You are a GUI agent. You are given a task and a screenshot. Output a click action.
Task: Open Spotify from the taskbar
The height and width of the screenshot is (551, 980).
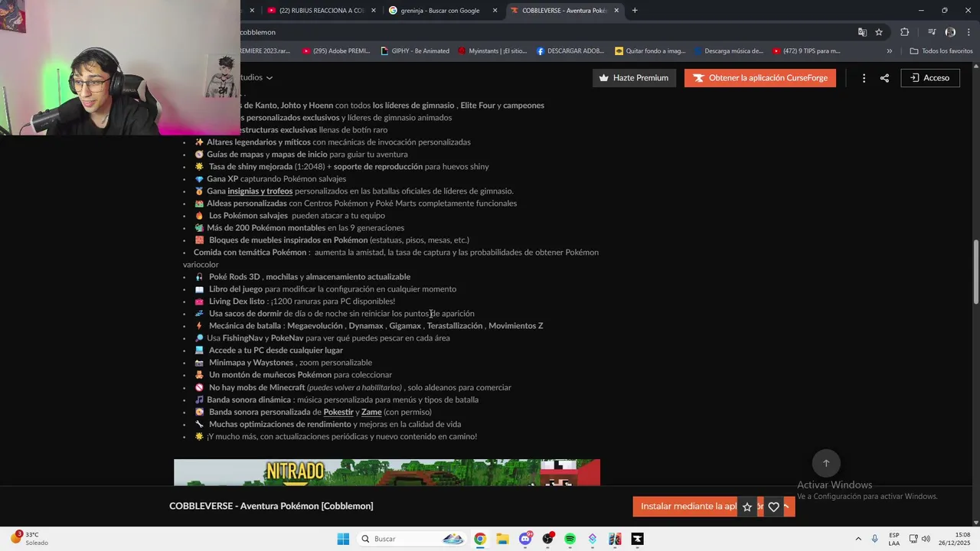[x=570, y=539]
